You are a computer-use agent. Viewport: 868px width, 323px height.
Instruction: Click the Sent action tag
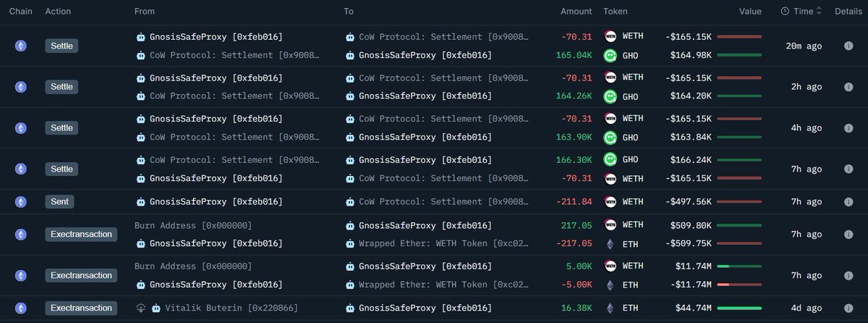(x=60, y=201)
